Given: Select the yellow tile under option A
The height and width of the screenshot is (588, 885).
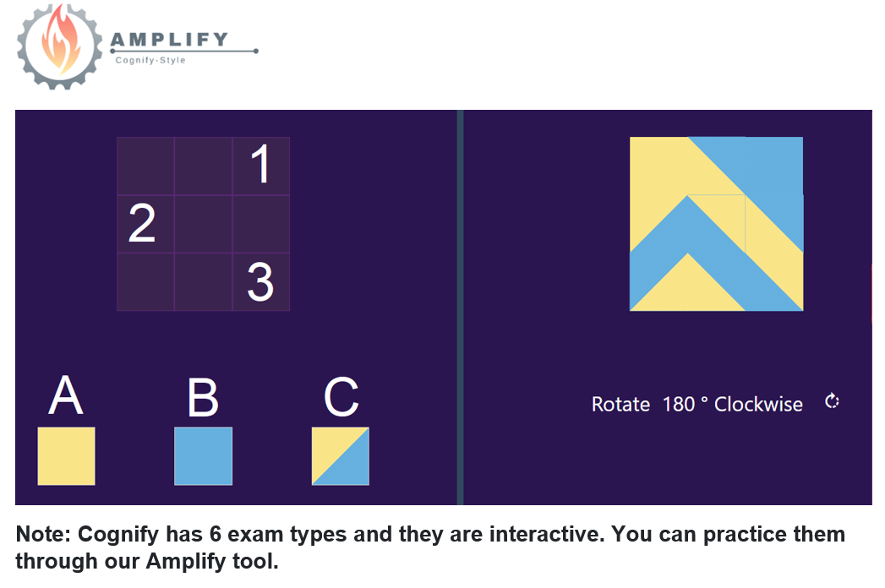Looking at the screenshot, I should tap(66, 456).
